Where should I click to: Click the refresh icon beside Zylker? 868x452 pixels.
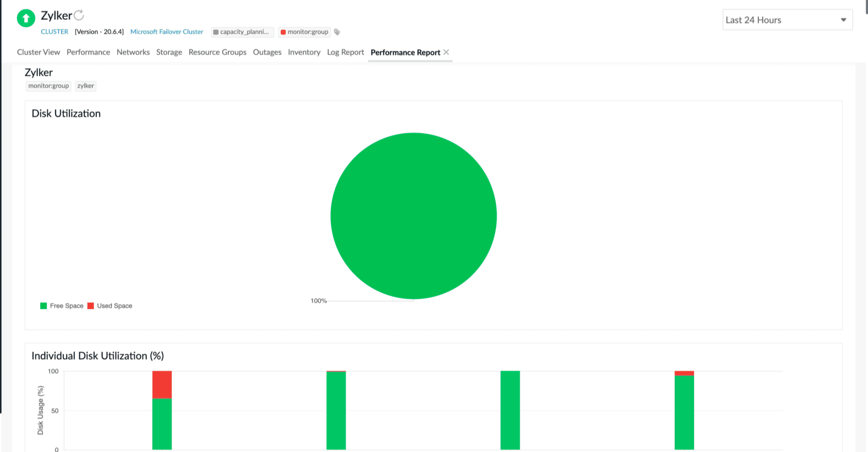79,15
